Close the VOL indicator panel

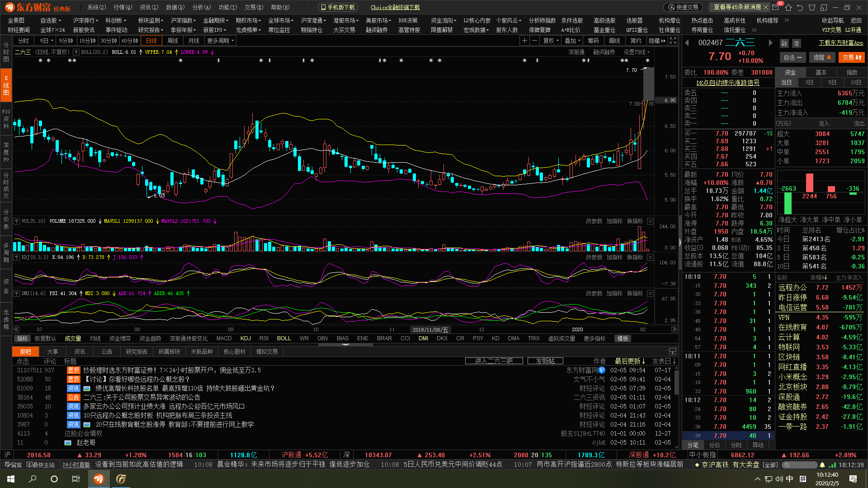pos(650,221)
